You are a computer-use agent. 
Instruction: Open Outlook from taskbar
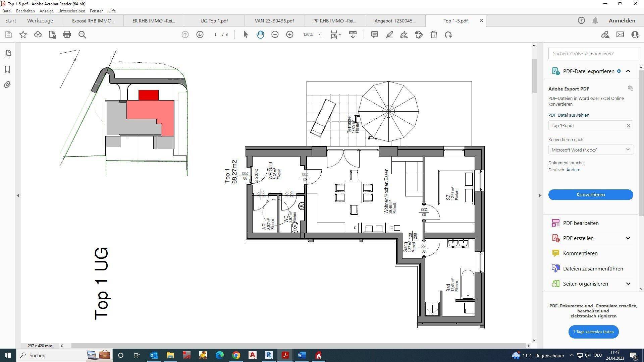coord(154,355)
